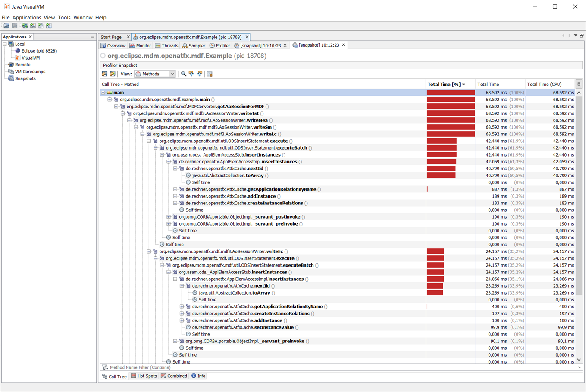Sort by Total Time (CPU) column header
The width and height of the screenshot is (586, 392).
coord(550,85)
